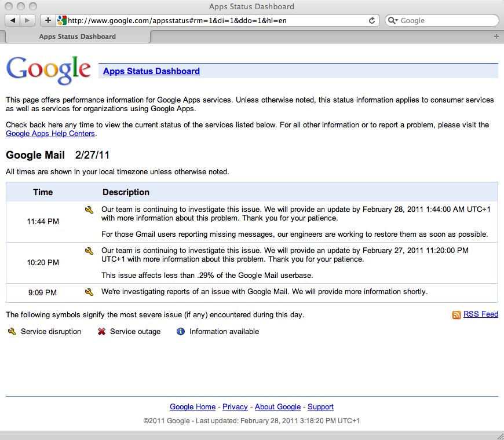The image size is (504, 440).
Task: Click the Safari back navigation arrow
Action: pyautogui.click(x=13, y=20)
